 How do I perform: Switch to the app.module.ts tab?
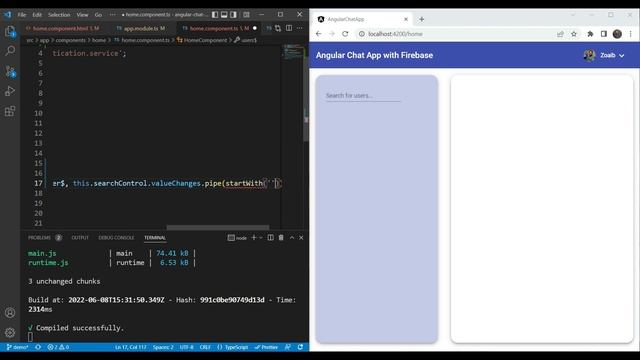pyautogui.click(x=141, y=28)
